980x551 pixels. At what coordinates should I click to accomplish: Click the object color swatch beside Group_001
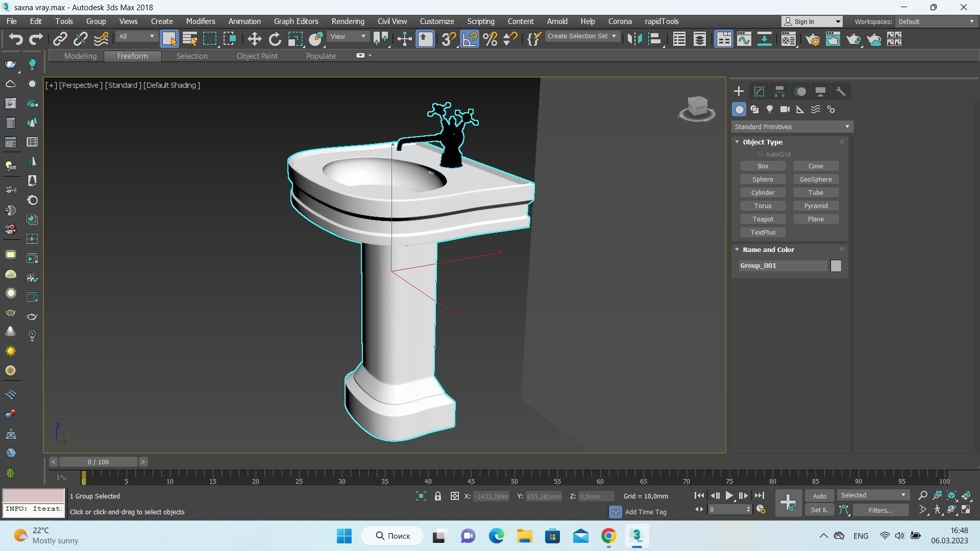(x=836, y=266)
